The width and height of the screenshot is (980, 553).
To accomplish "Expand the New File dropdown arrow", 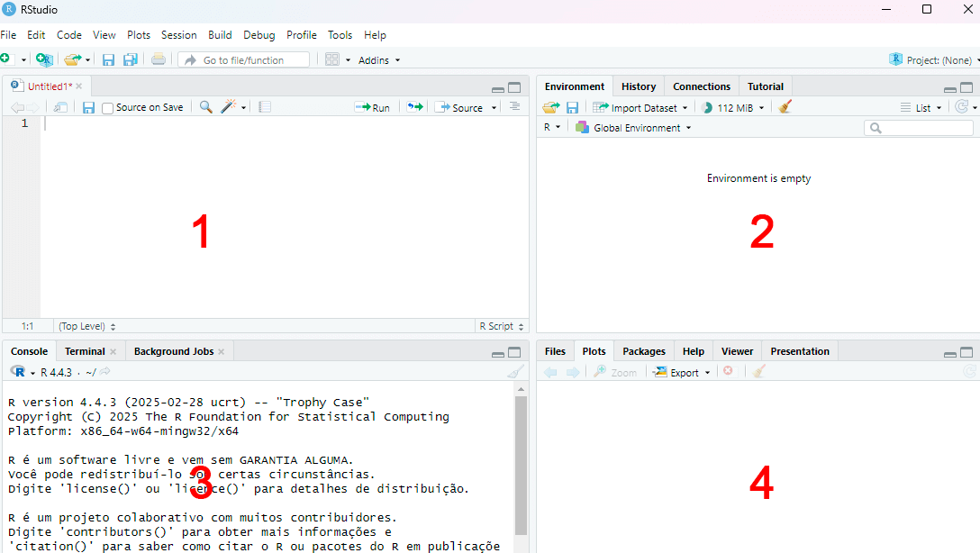I will (x=23, y=60).
